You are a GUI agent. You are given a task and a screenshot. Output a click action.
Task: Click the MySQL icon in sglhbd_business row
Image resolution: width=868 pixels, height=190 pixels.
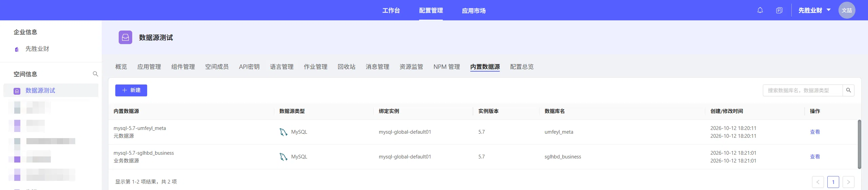click(283, 157)
